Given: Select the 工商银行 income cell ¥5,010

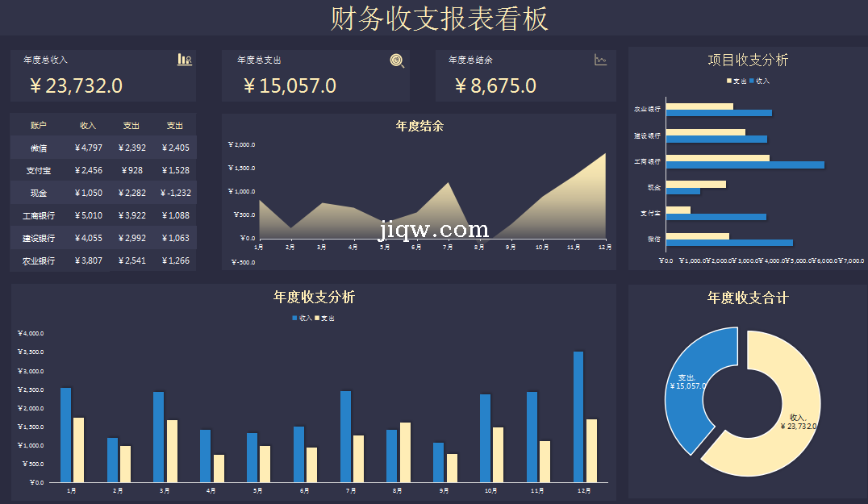Looking at the screenshot, I should [88, 216].
